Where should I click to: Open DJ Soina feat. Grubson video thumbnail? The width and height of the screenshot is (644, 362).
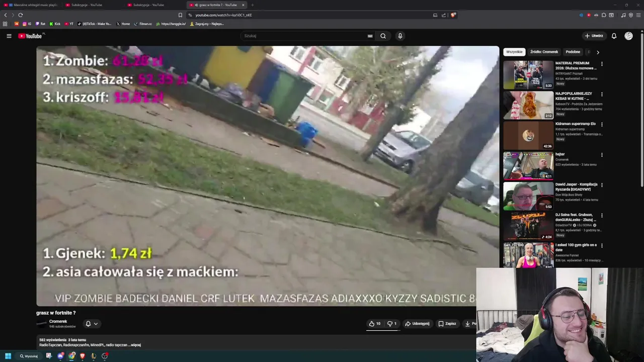click(x=528, y=227)
